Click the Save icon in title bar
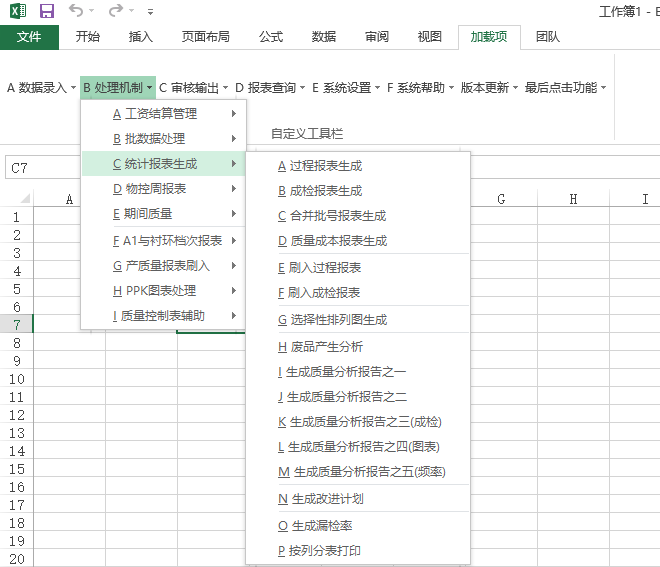Viewport: 660px width, 567px height. point(46,11)
